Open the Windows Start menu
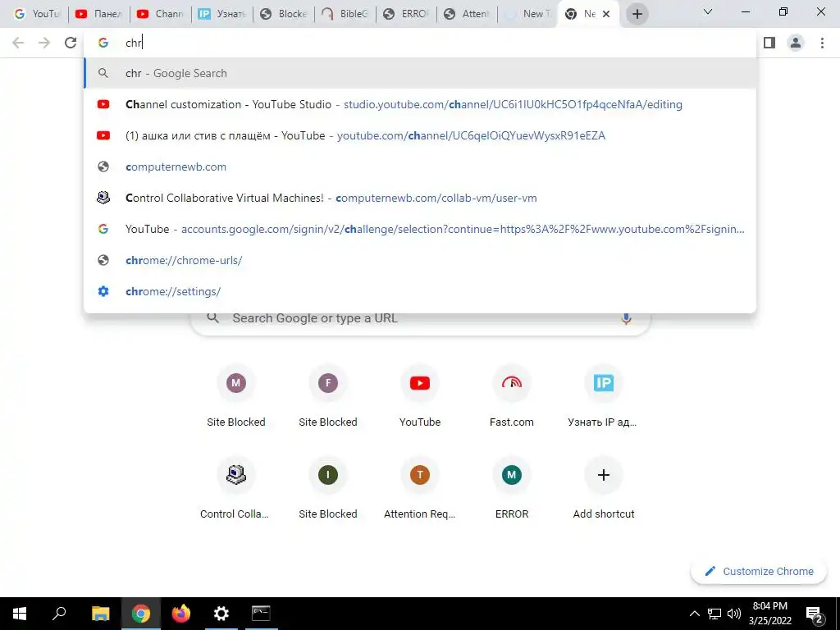 (x=20, y=614)
